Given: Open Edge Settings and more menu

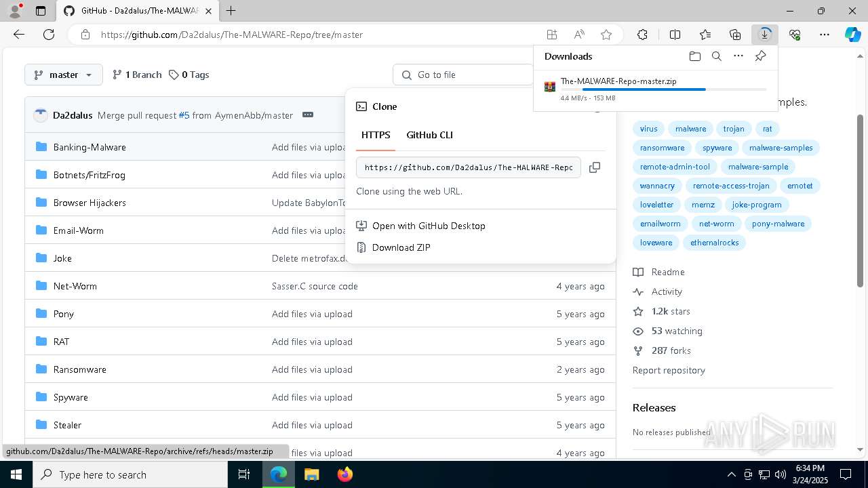Looking at the screenshot, I should click(x=825, y=35).
